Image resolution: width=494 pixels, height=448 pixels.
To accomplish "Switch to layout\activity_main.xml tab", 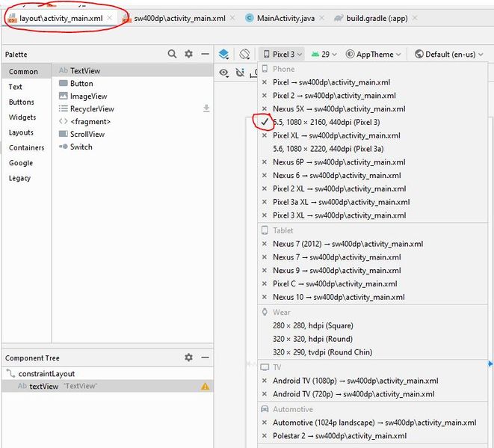I will point(61,18).
